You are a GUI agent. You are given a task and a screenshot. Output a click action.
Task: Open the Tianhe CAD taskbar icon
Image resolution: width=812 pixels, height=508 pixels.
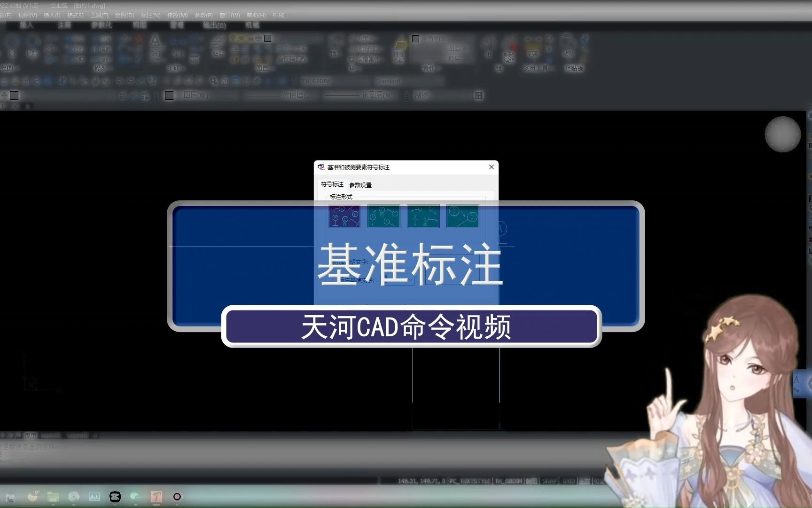click(x=156, y=497)
